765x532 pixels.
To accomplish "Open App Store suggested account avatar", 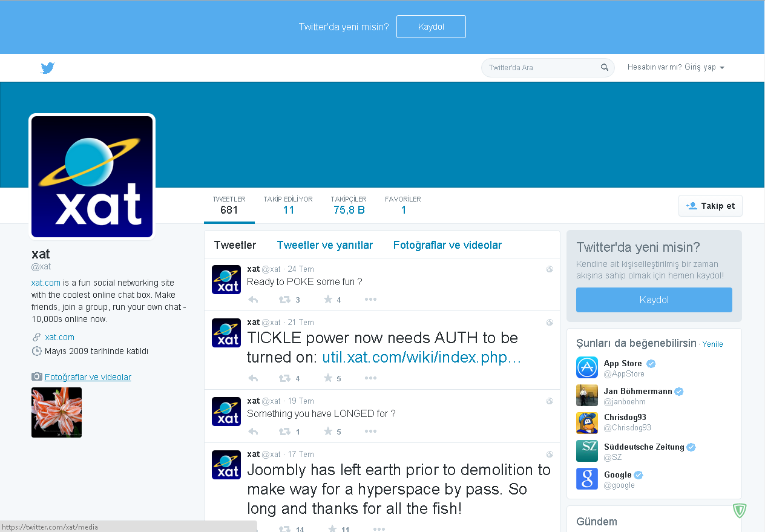I will pyautogui.click(x=587, y=367).
